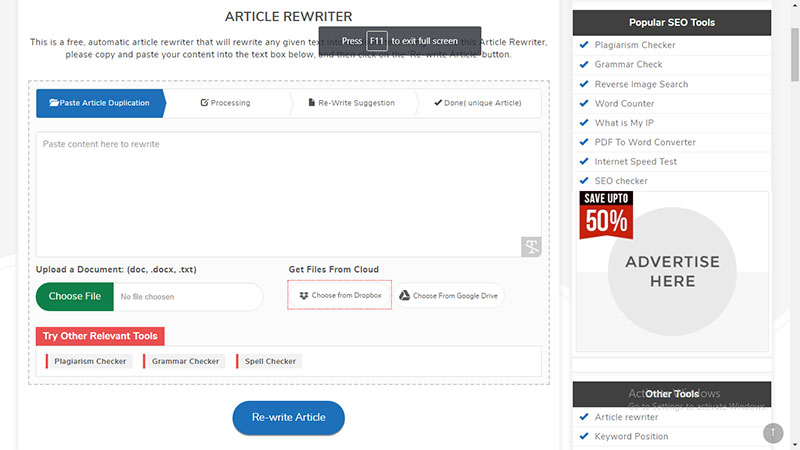Open the Grammar Check sidebar link
The width and height of the screenshot is (800, 450).
(628, 65)
